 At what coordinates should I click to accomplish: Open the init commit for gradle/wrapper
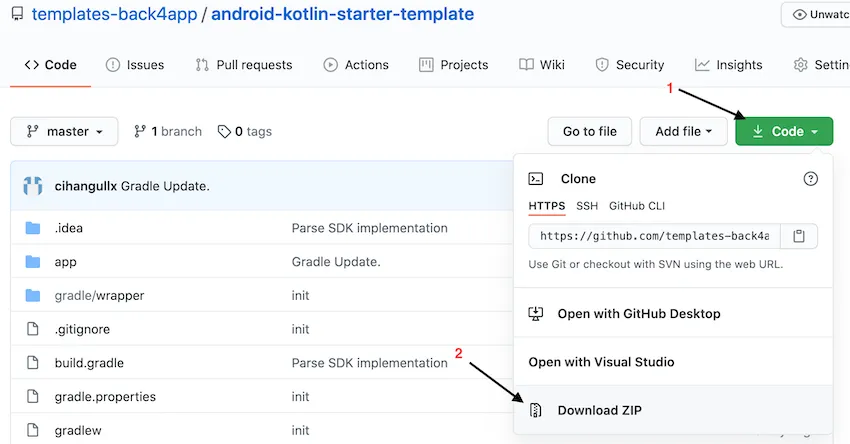coord(300,295)
